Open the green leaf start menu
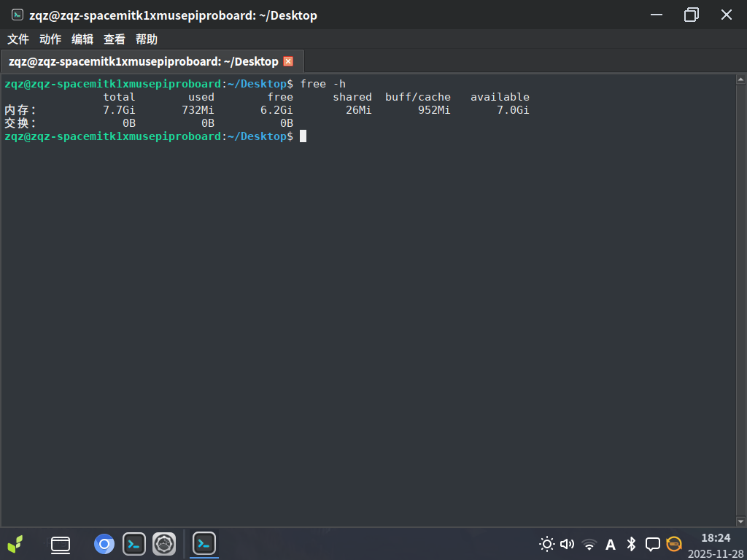747x560 pixels. [x=15, y=544]
